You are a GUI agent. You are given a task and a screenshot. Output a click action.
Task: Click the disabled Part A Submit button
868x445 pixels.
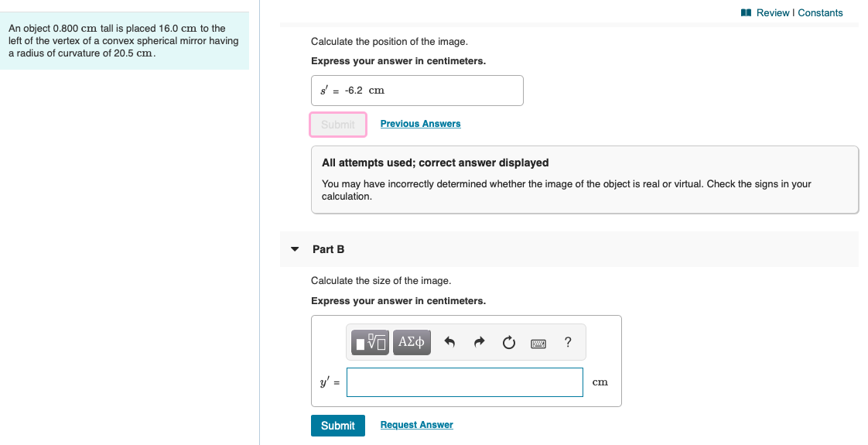click(x=337, y=125)
